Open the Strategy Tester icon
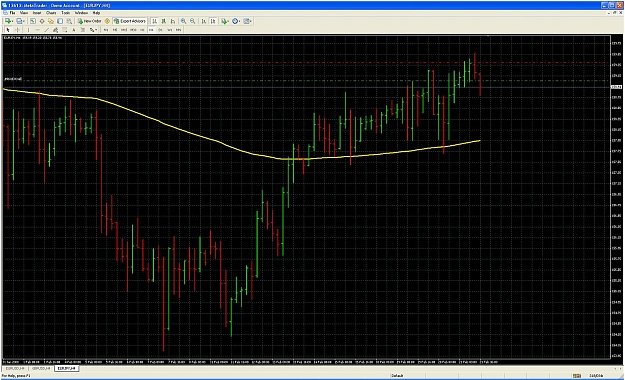625x380 pixels. pos(69,21)
